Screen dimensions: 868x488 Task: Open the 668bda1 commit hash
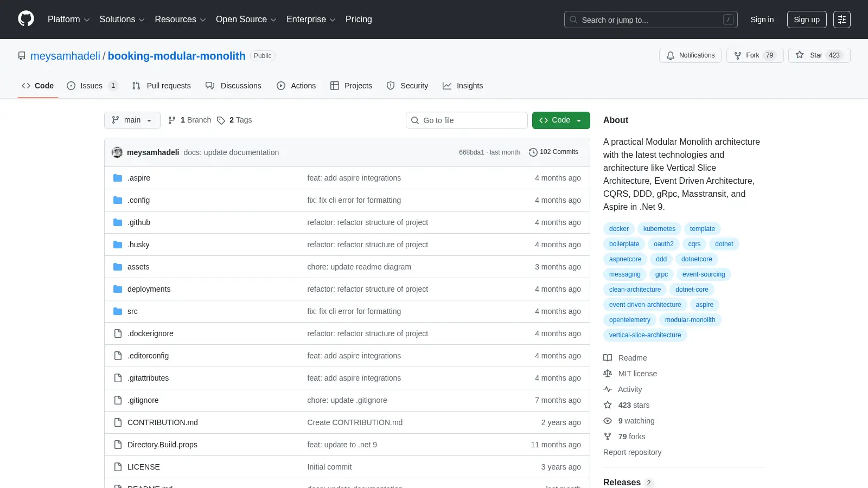[x=471, y=152]
